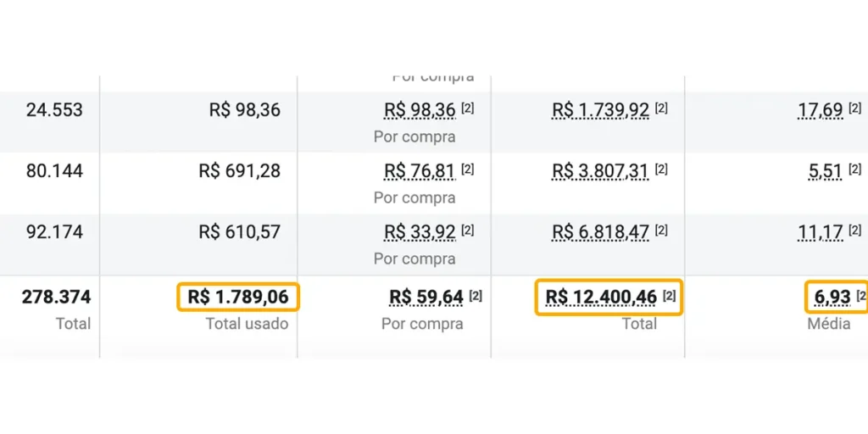Click the underlined 5,51 value

point(825,171)
